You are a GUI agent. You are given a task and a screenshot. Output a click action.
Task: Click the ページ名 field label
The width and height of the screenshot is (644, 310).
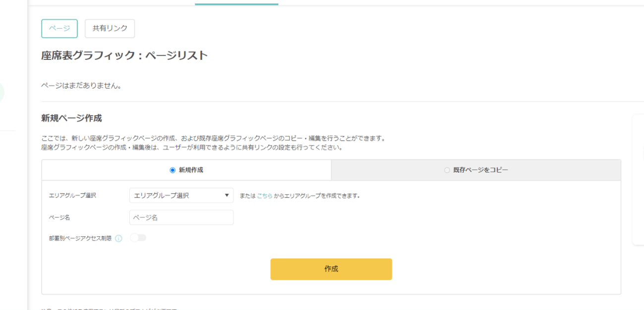59,217
